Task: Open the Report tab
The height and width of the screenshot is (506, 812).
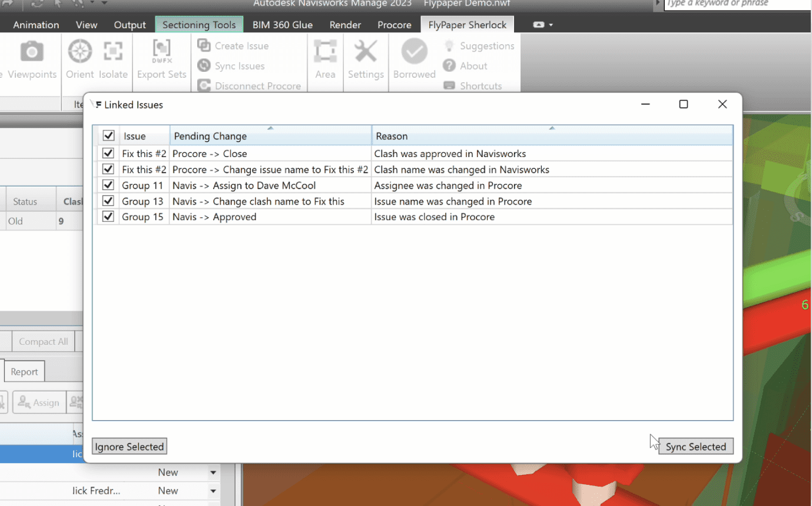Action: click(24, 372)
